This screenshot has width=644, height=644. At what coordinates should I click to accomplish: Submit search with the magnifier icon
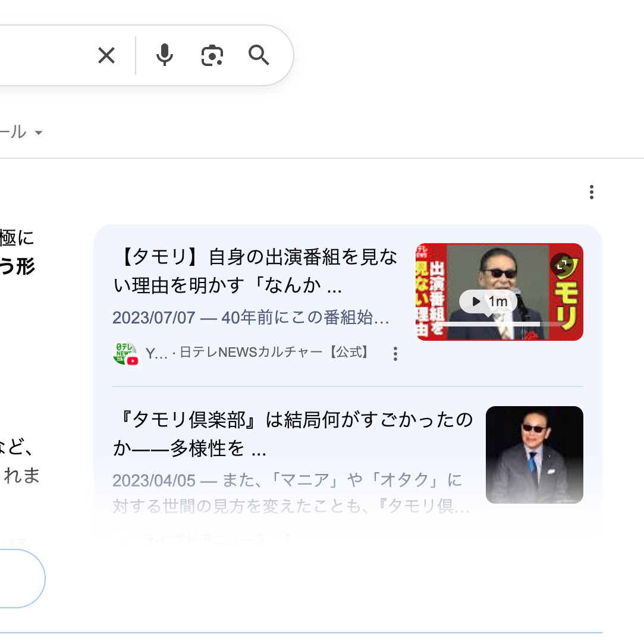pos(259,55)
